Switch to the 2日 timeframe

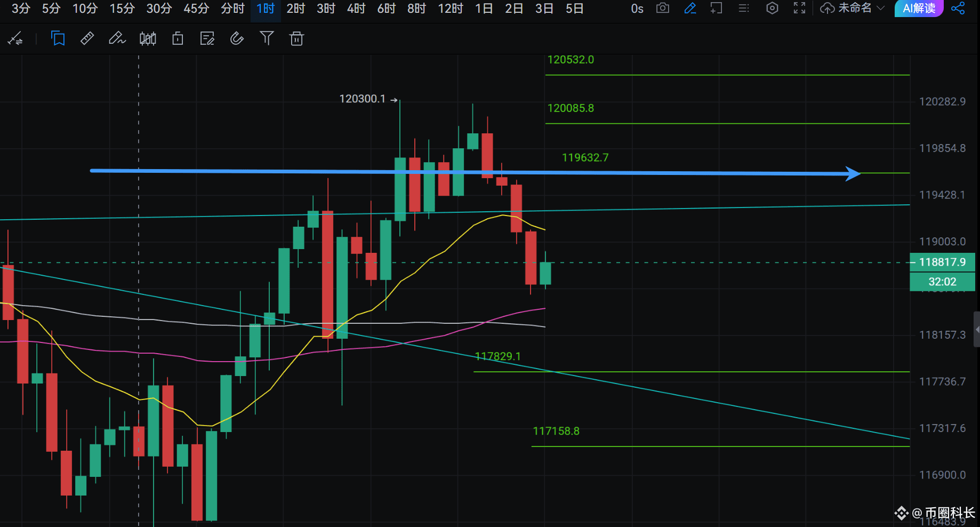(514, 9)
